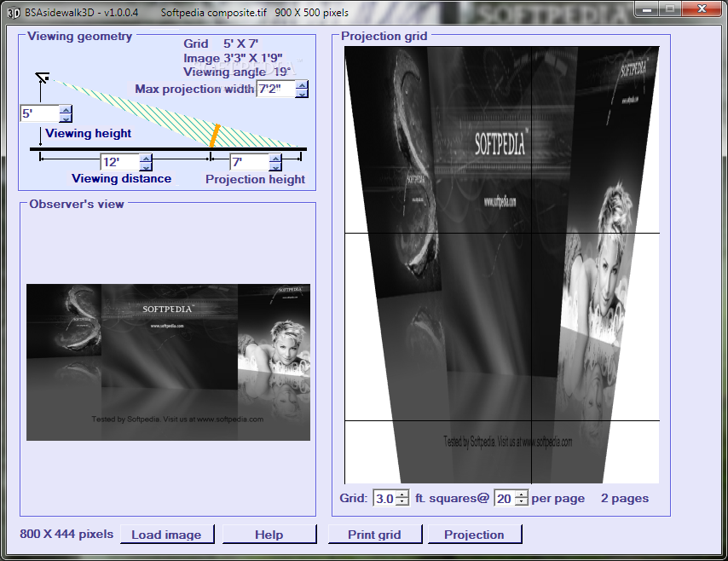Click the Max projection width field showing 7'2"
This screenshot has height=561, width=728.
coord(276,90)
